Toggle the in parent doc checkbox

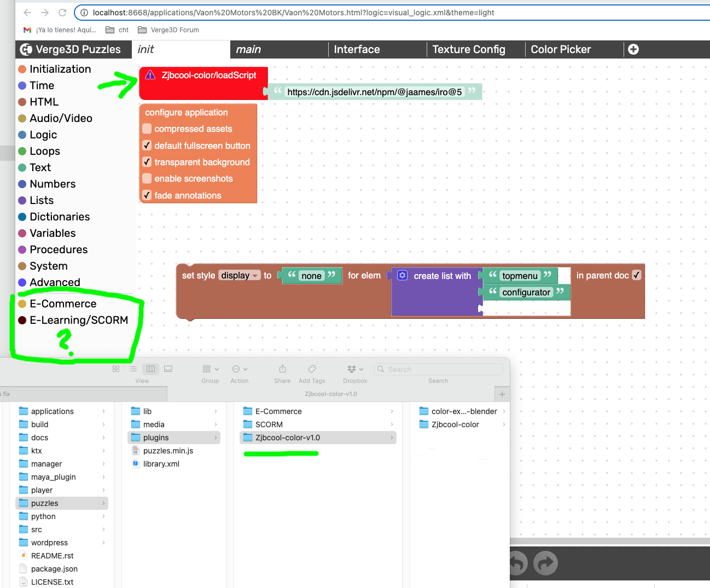[637, 275]
